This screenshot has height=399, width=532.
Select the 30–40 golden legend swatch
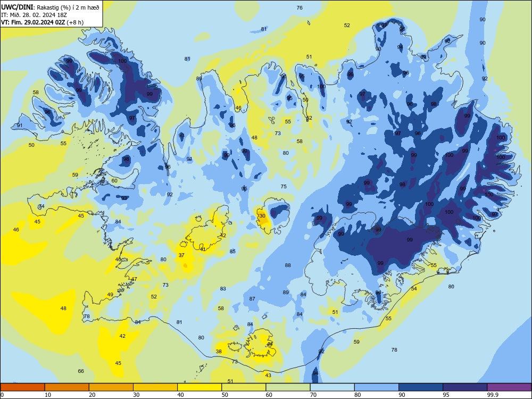click(155, 387)
